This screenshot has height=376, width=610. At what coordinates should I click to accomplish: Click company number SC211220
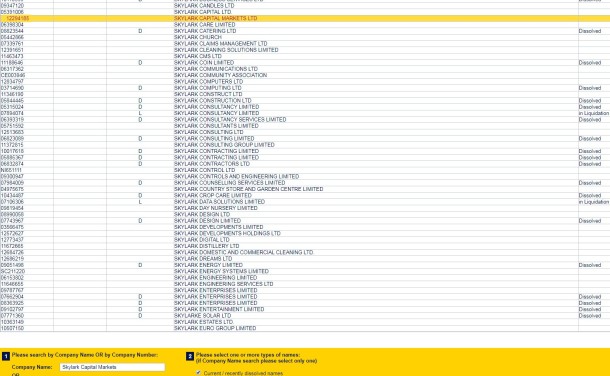tap(13, 271)
